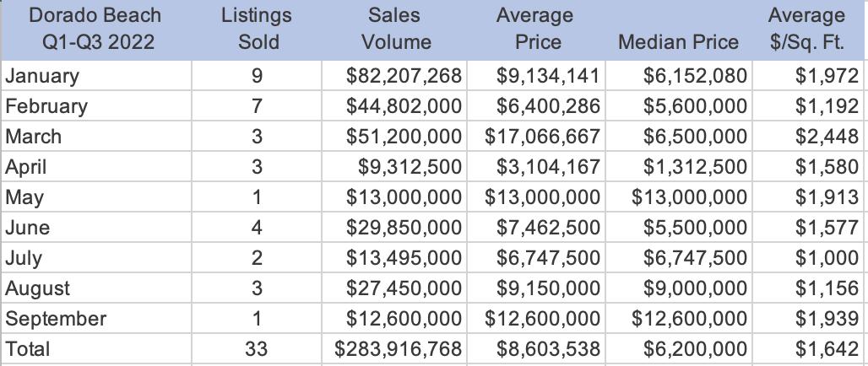Screen dimensions: 868x366
Task: Select the September row label
Action: (96, 319)
